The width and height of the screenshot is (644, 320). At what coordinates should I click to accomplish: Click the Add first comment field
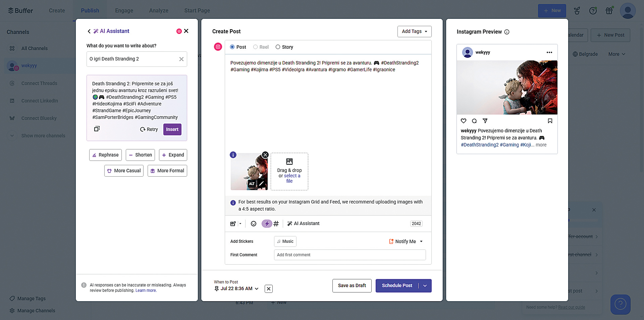349,255
